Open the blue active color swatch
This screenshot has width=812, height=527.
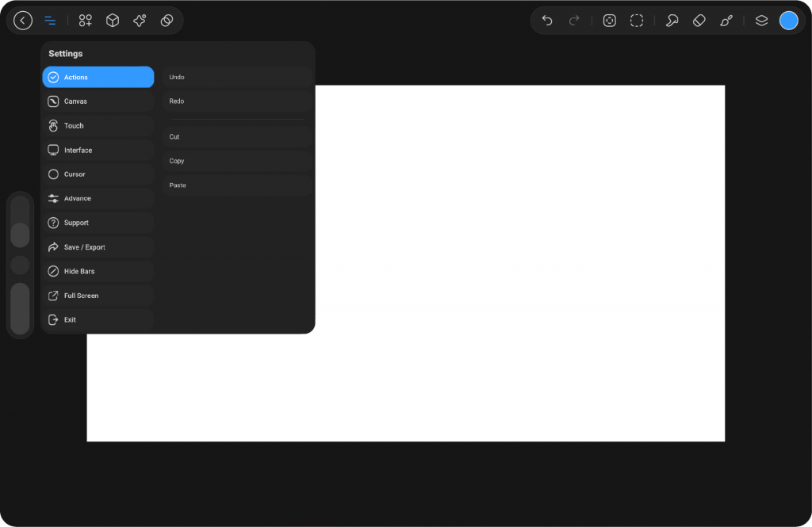tap(788, 21)
